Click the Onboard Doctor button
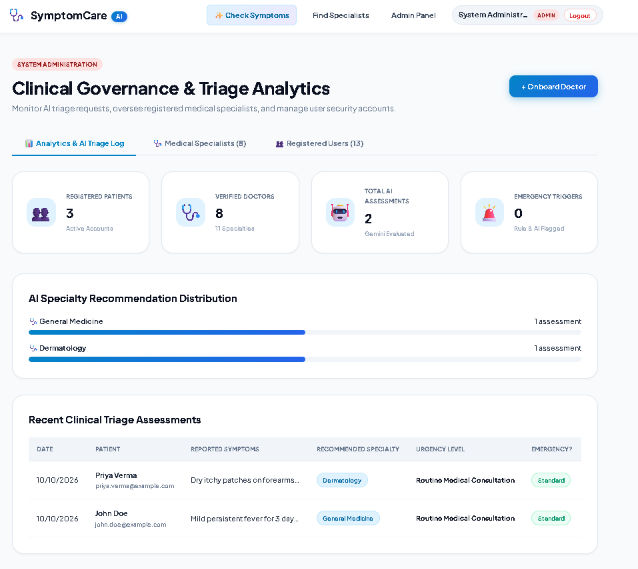 coord(553,86)
